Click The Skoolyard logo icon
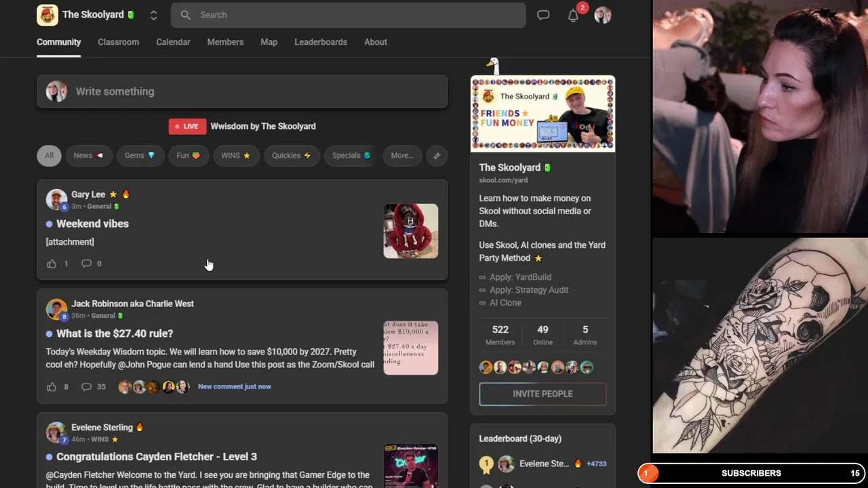This screenshot has height=488, width=868. click(x=47, y=15)
